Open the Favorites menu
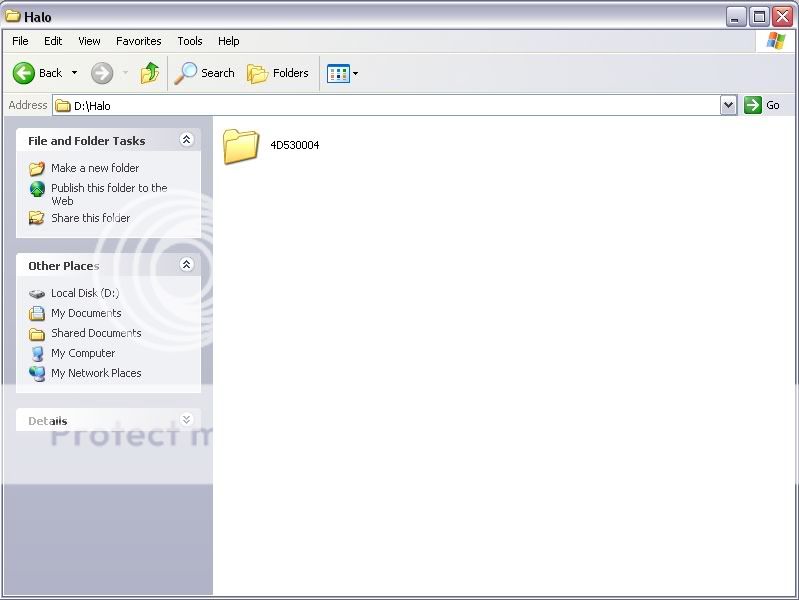This screenshot has height=600, width=799. [138, 41]
